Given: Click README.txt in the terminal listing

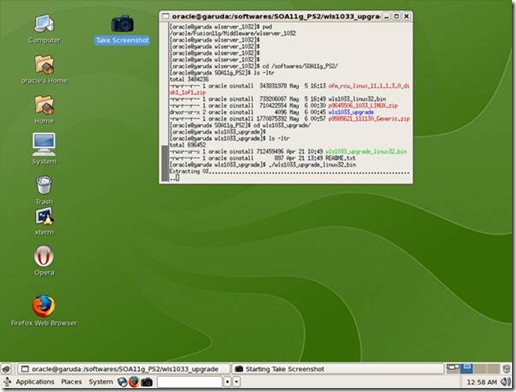Looking at the screenshot, I should (x=340, y=158).
